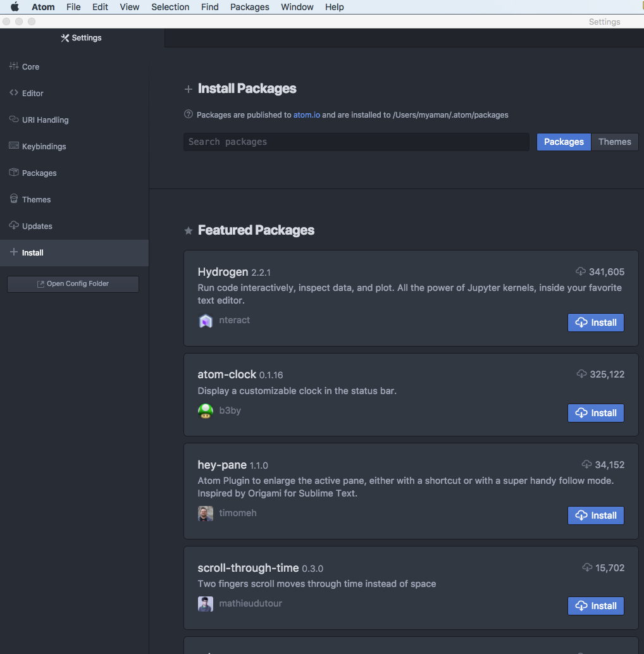Click Open Config Folder

pos(72,284)
